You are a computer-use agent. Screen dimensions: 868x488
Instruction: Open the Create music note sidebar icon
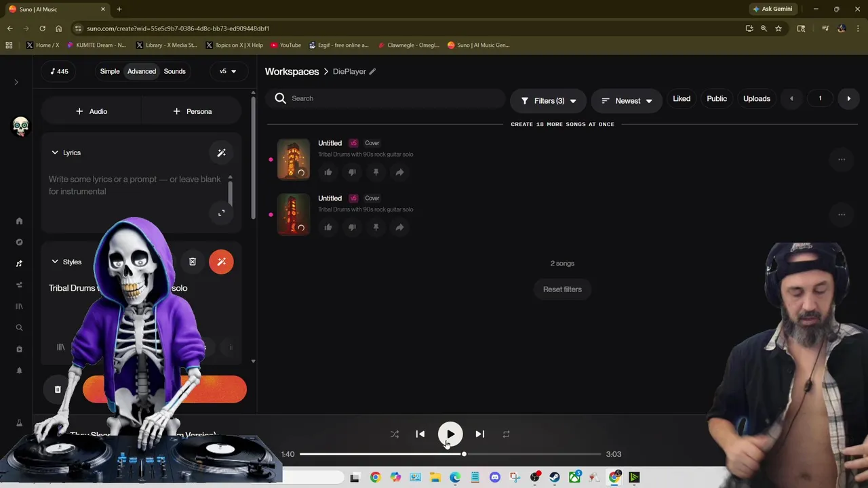[x=19, y=264]
